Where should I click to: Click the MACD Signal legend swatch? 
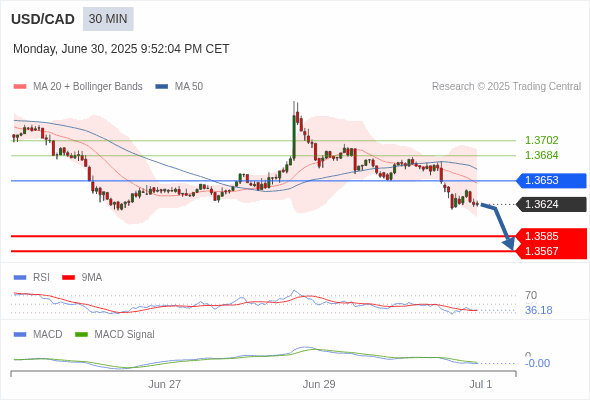[82, 334]
